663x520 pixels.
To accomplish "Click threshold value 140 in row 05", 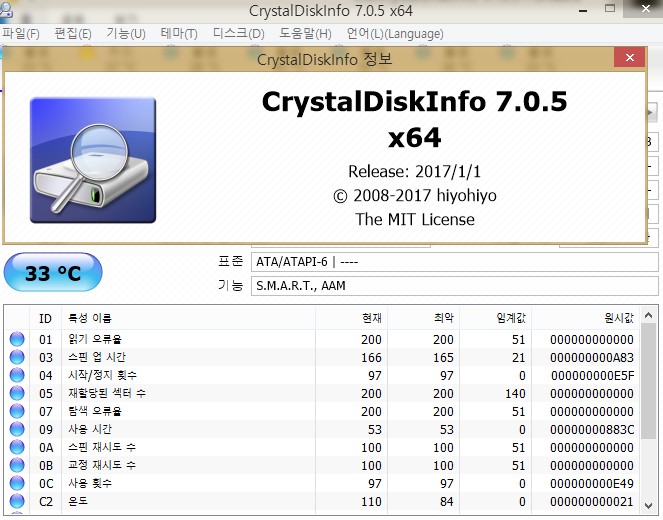I will point(515,394).
